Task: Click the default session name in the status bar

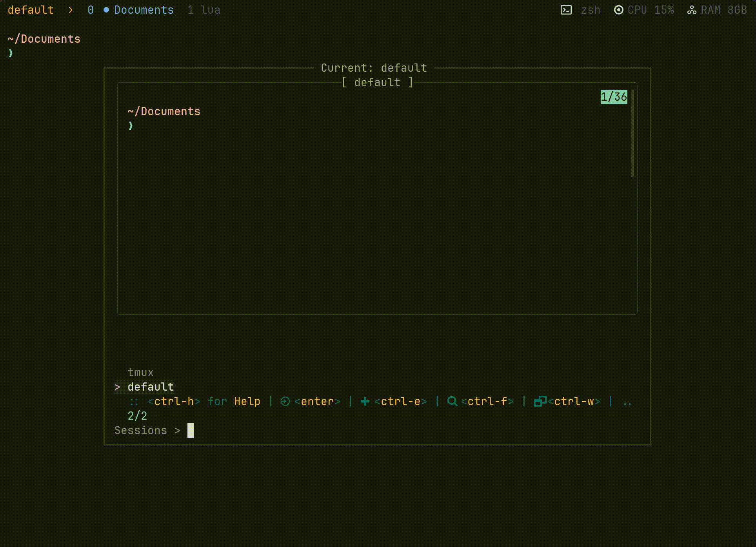Action: [x=31, y=10]
